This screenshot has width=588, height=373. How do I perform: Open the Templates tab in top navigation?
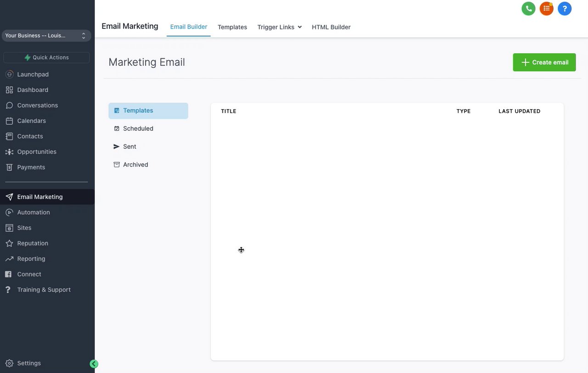pos(232,27)
